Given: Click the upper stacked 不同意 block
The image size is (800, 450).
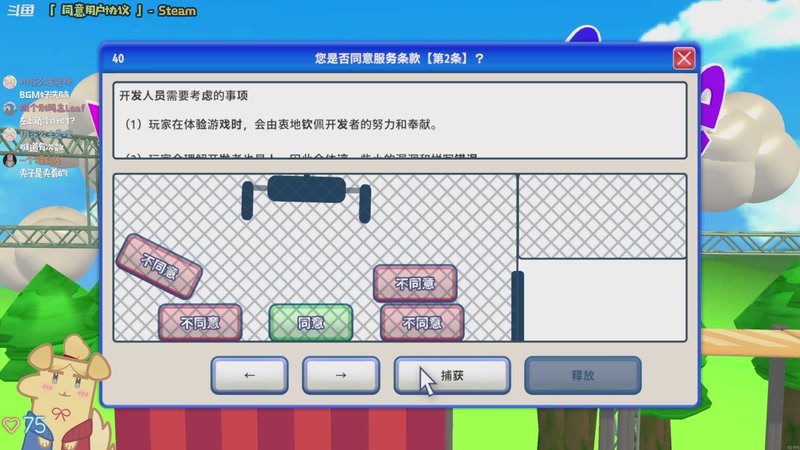Looking at the screenshot, I should point(415,283).
